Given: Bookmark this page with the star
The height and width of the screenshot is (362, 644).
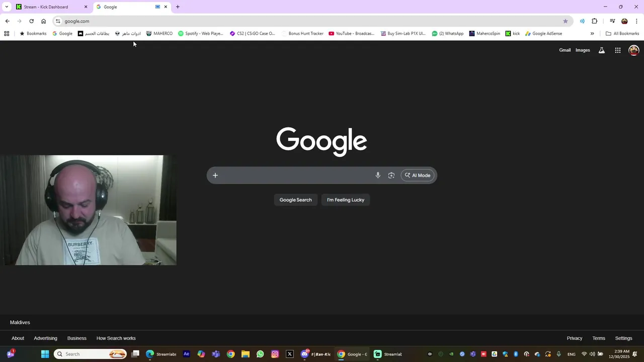Looking at the screenshot, I should (566, 21).
